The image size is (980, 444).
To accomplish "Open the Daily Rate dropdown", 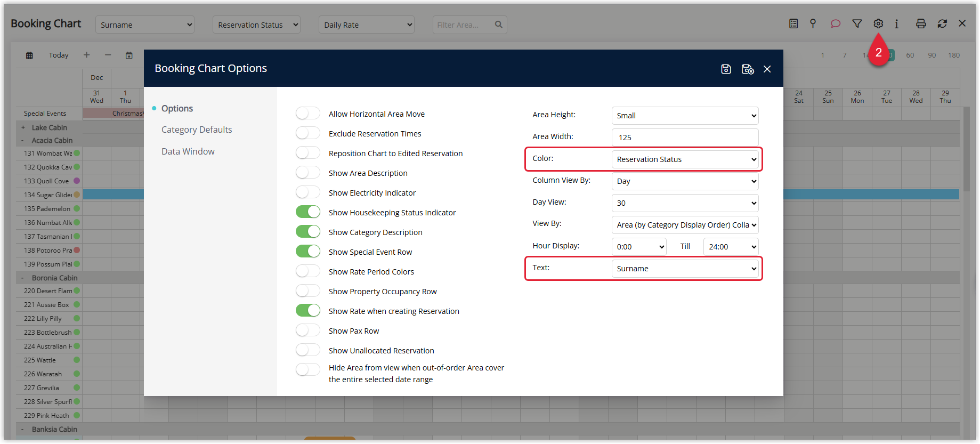I will pos(367,25).
